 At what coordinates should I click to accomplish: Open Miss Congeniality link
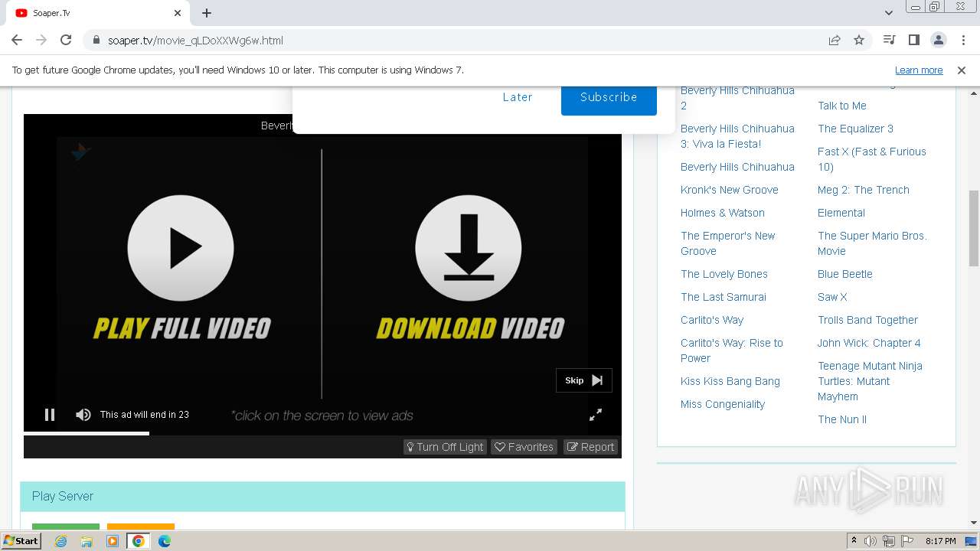722,404
